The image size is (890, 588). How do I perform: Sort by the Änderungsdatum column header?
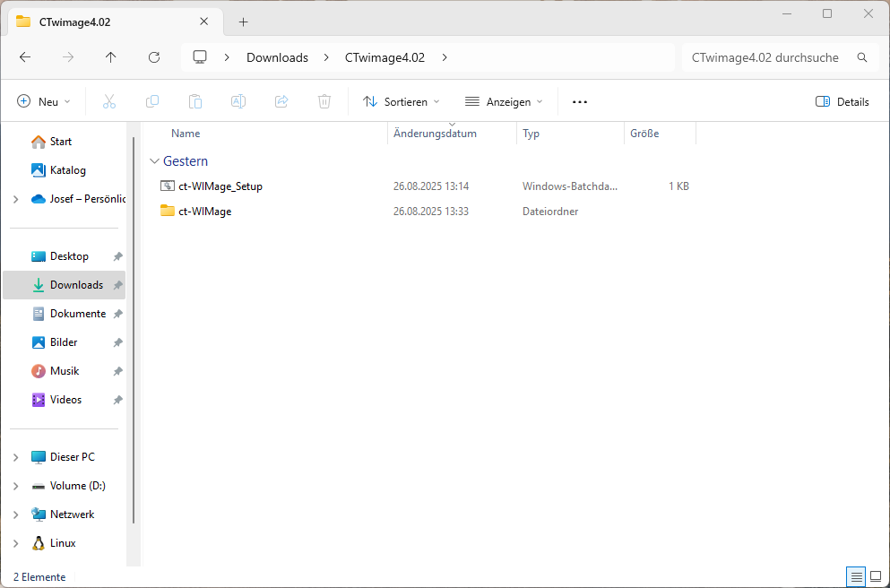(x=436, y=134)
